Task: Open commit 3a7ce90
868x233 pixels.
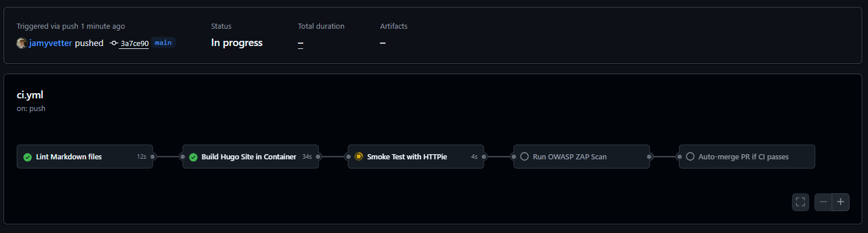Action: tap(134, 43)
